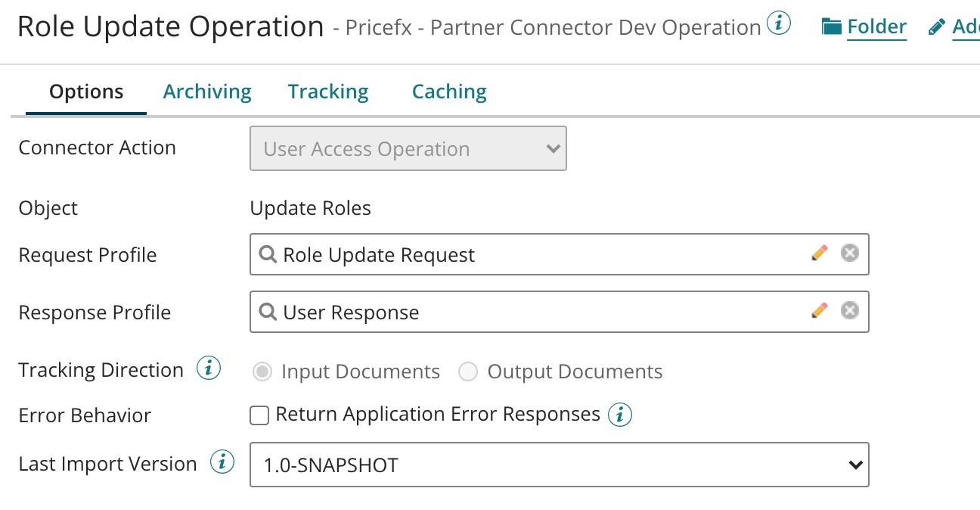Screen dimensions: 980x510
Task: Enable Return Application Error Responses checkbox
Action: click(259, 415)
